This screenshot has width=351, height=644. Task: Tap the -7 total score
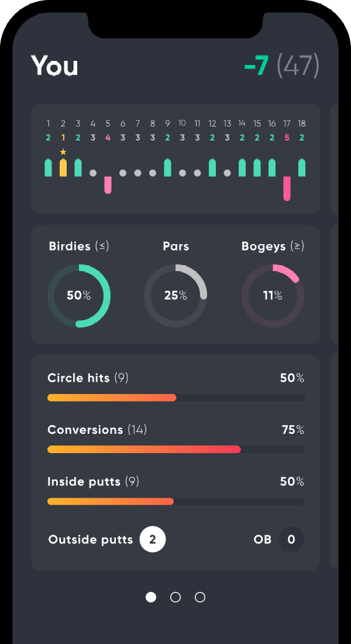tap(256, 66)
